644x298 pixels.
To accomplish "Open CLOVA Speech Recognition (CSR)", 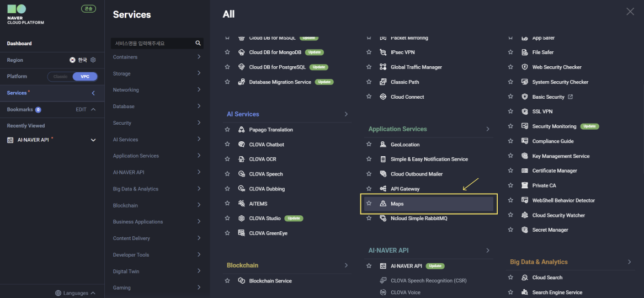I will (x=429, y=281).
